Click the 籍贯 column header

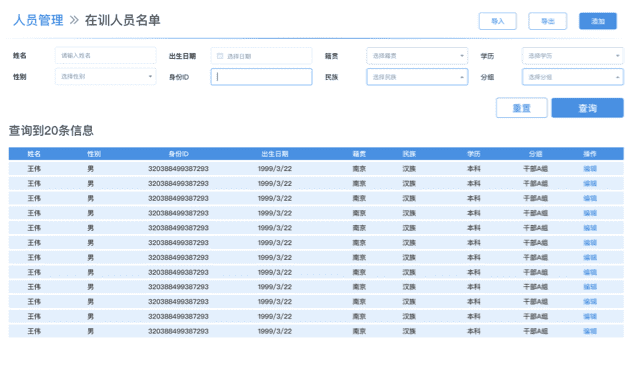[359, 154]
